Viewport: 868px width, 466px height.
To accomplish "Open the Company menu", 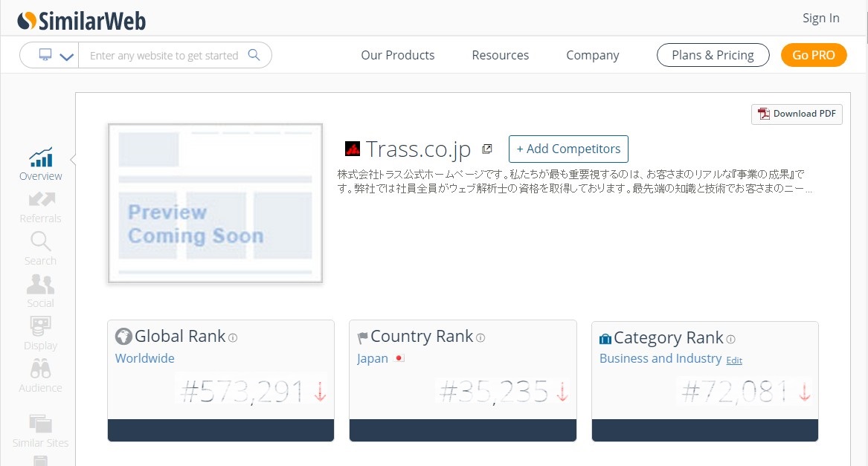I will tap(592, 55).
